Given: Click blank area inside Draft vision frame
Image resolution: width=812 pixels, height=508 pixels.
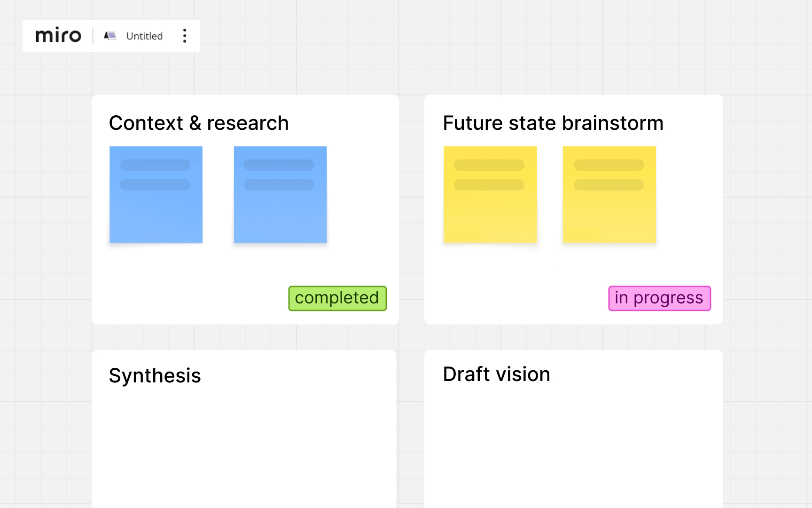Looking at the screenshot, I should [x=573, y=447].
